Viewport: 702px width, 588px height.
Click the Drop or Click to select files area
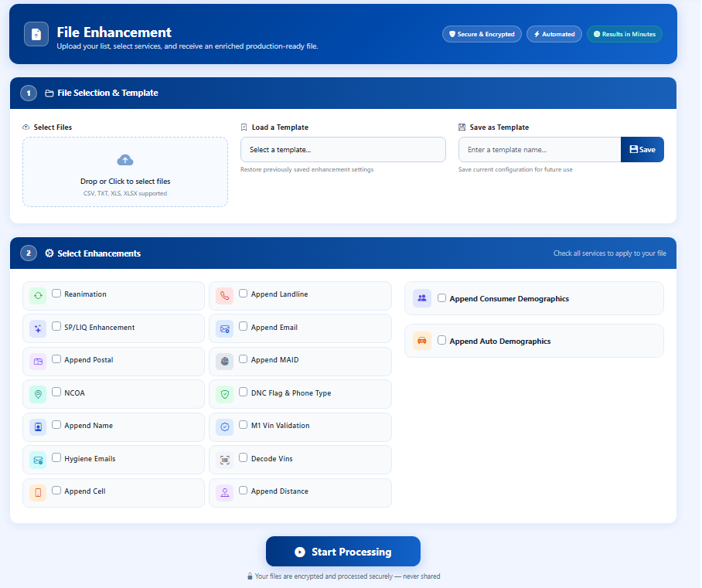click(125, 172)
